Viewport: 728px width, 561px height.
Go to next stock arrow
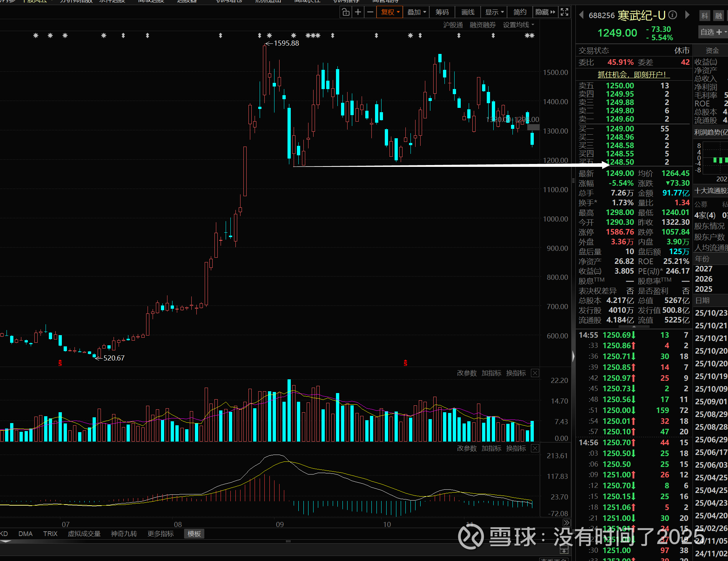[x=687, y=15]
